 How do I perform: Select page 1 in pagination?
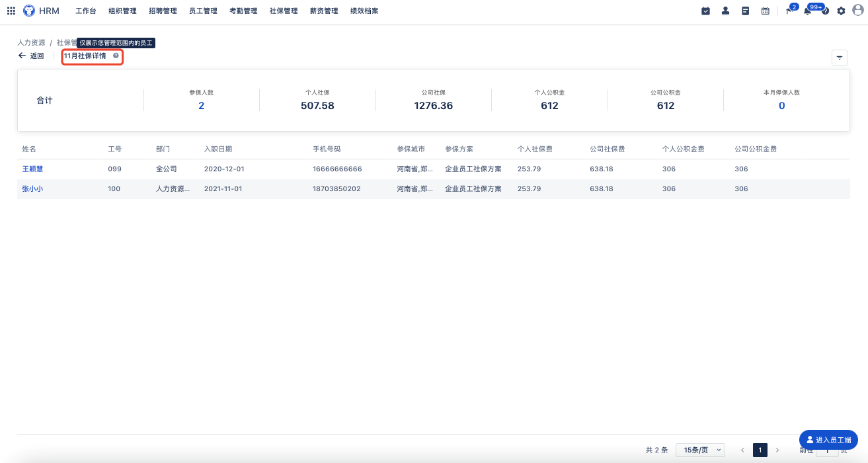point(760,450)
